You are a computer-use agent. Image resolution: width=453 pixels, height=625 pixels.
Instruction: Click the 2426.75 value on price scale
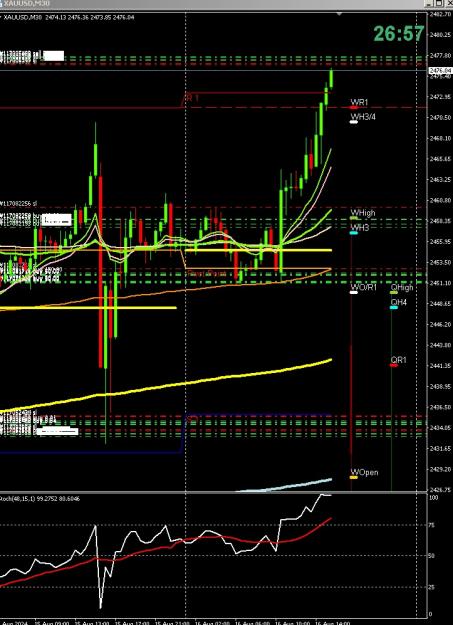[440, 490]
